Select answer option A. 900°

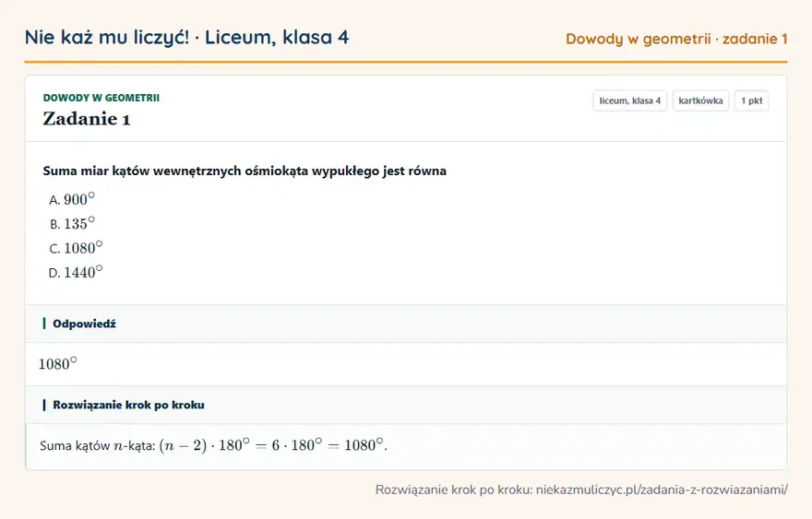coord(72,199)
